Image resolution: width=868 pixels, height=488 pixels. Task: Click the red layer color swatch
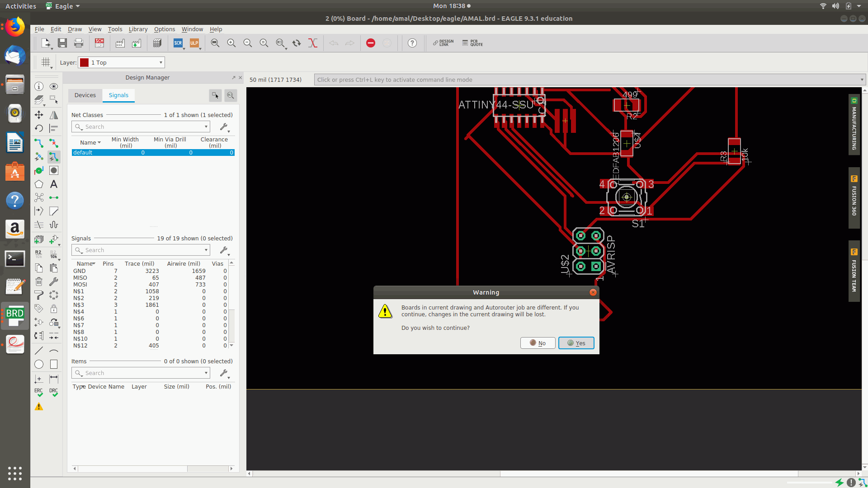(84, 62)
